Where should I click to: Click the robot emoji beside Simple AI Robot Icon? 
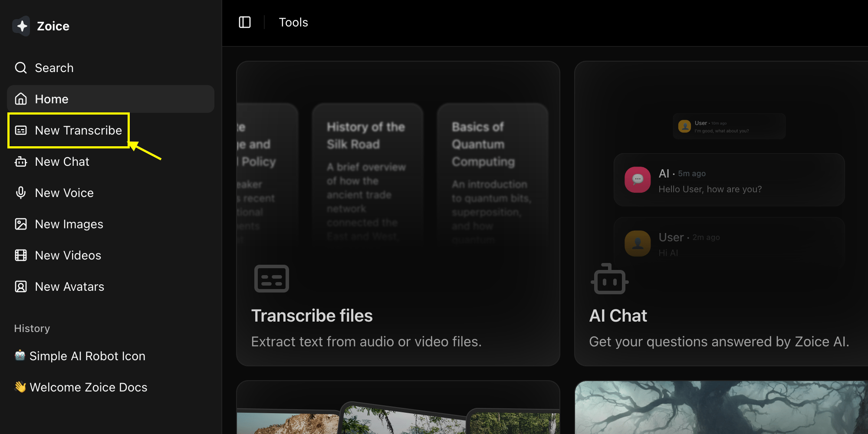20,355
